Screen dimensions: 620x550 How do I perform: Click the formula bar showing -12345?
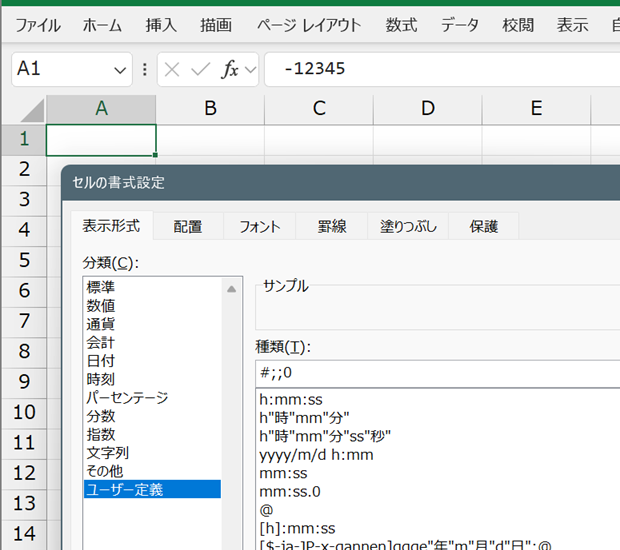pos(440,70)
